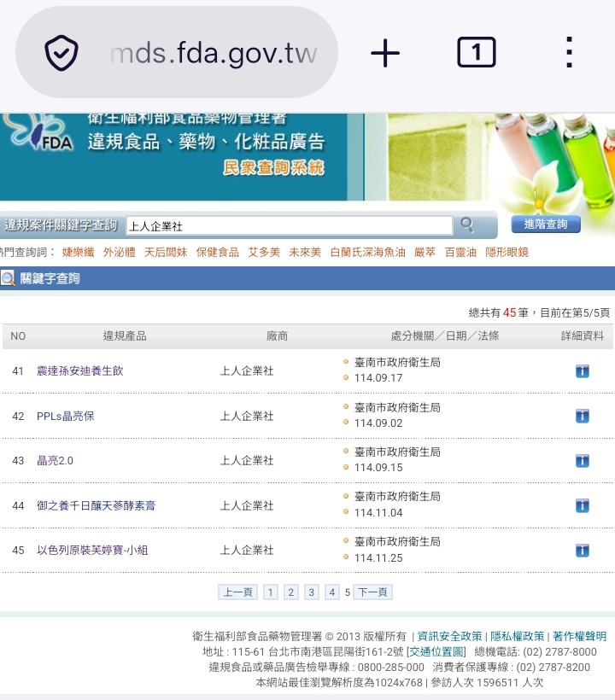The height and width of the screenshot is (700, 615).
Task: Open 進階查詢 advanced search
Action: [x=546, y=225]
